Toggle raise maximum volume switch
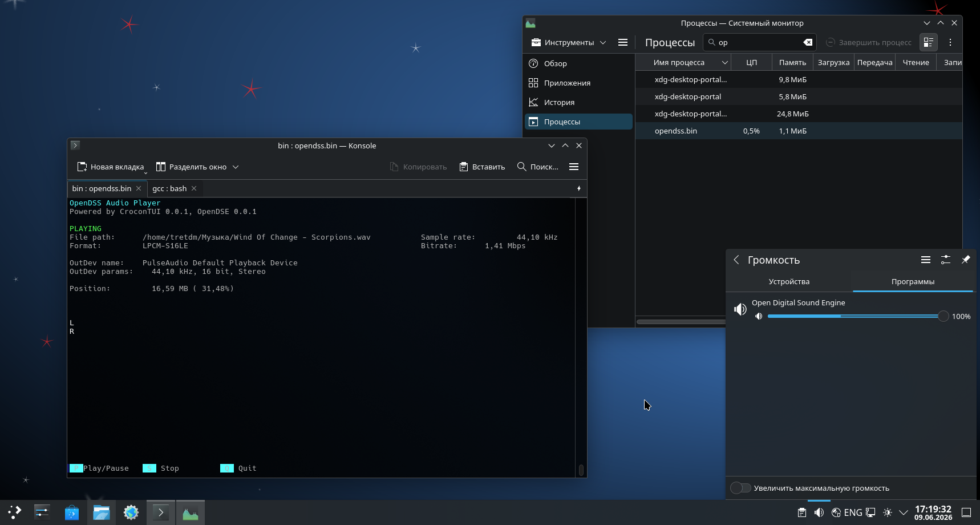The image size is (980, 525). click(x=740, y=488)
